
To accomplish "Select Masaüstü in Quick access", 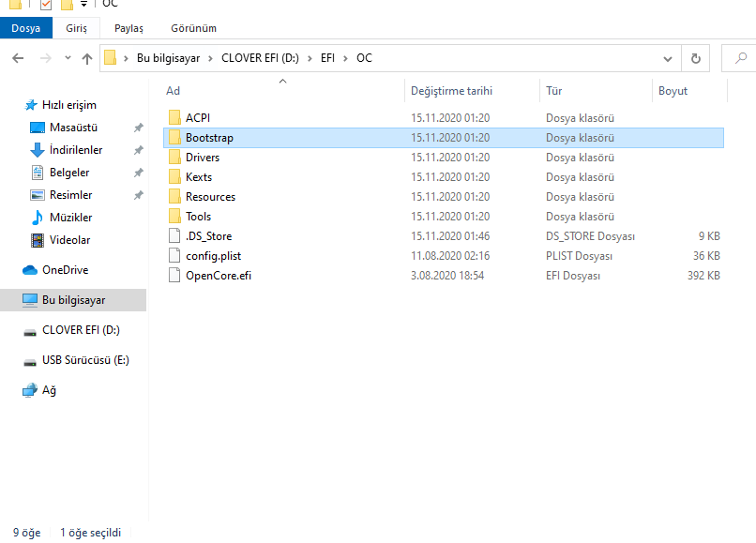I will click(73, 128).
